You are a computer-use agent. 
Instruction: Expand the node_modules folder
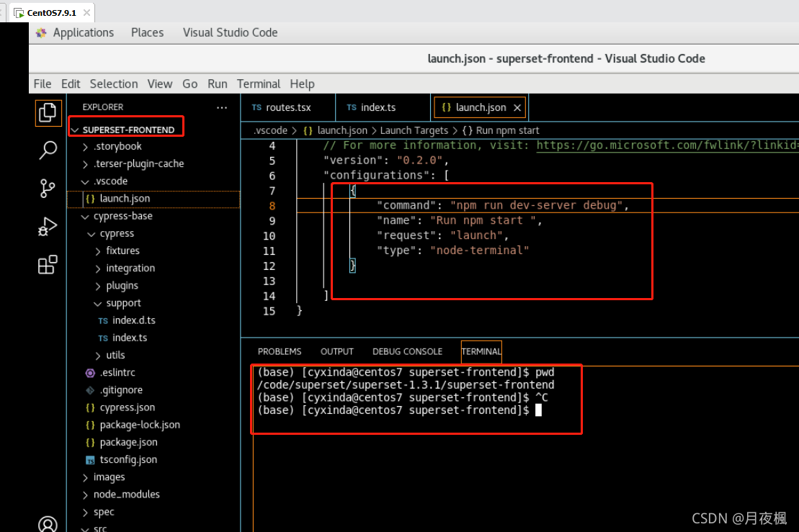coord(85,495)
